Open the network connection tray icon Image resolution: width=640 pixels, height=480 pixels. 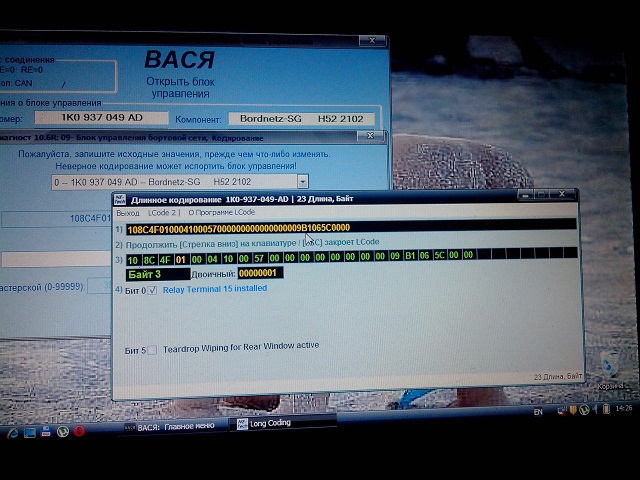[562, 410]
